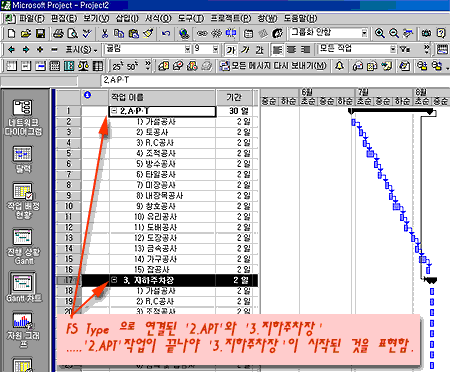The image size is (450, 372).
Task: Toggle underline 가 formatting button
Action: point(259,50)
